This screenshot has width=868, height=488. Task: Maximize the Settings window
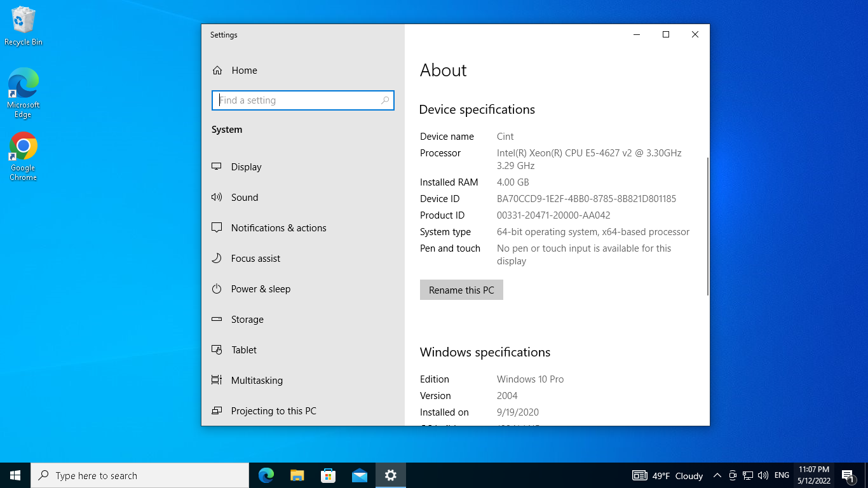(666, 35)
